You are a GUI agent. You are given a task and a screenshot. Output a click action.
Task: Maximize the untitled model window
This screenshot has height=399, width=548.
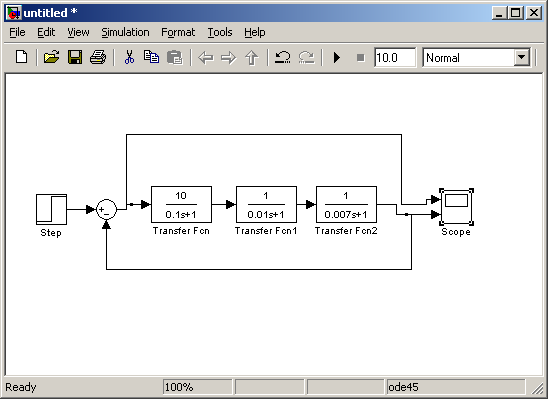coord(516,13)
